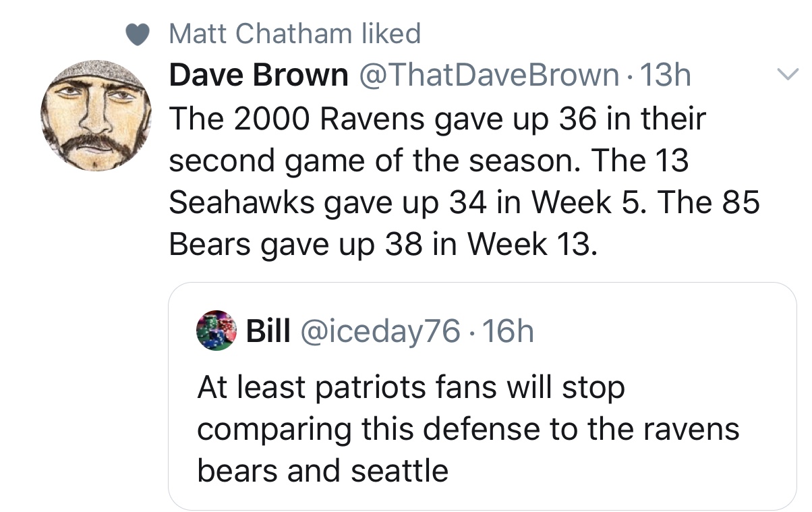Tap quoted line 'comparing this defense'
Screen dimensions: 812x512
click(468, 429)
